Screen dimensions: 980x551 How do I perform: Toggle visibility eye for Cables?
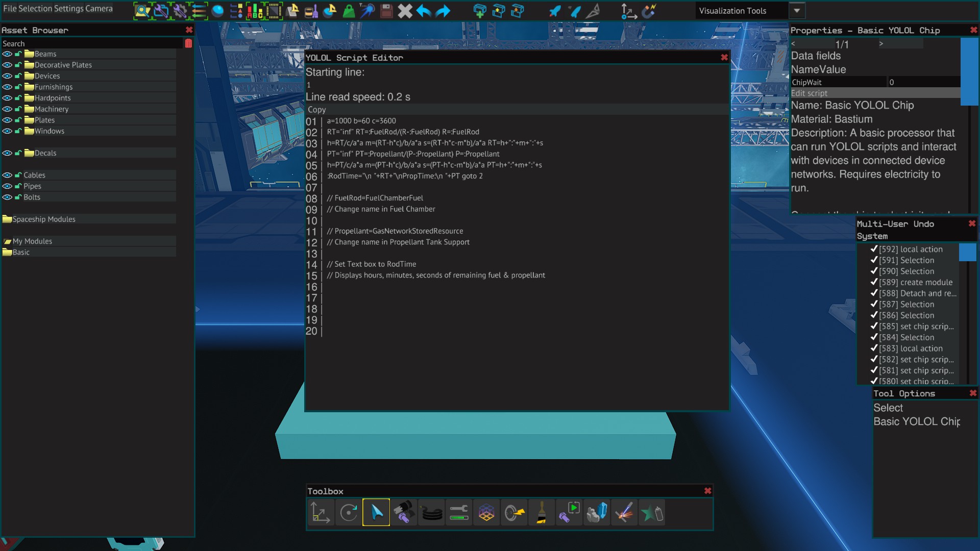click(x=7, y=175)
